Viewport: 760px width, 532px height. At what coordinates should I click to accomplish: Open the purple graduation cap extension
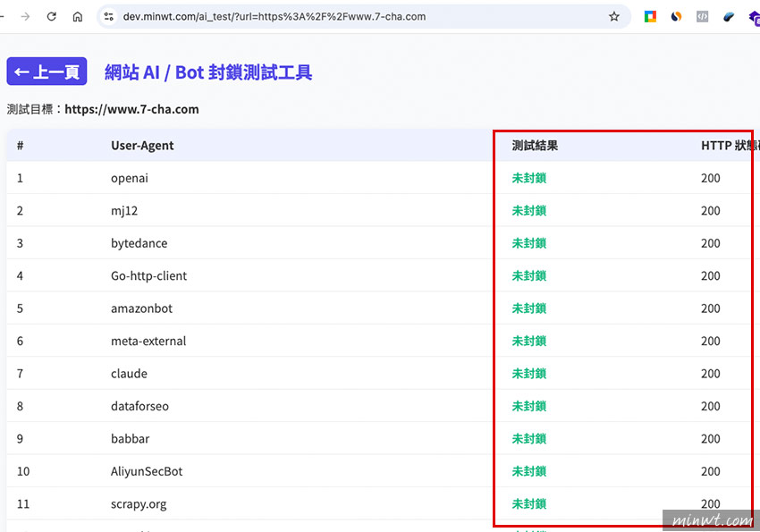coord(754,16)
